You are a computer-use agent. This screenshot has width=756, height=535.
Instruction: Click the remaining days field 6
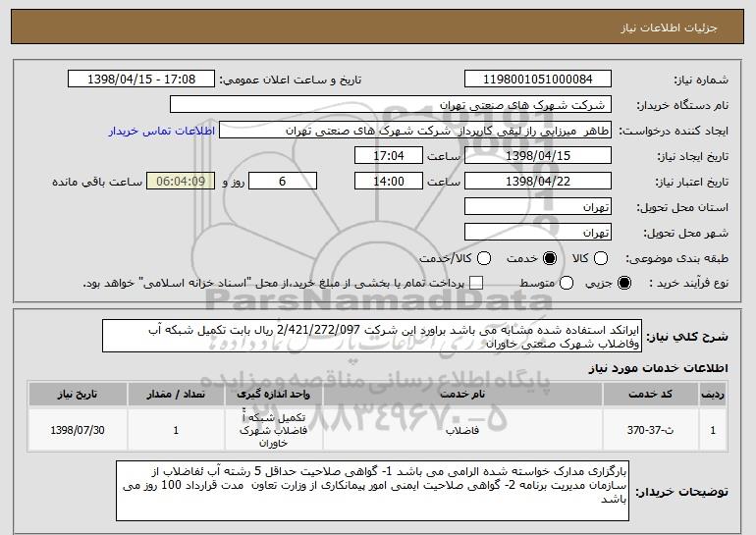coord(283,182)
